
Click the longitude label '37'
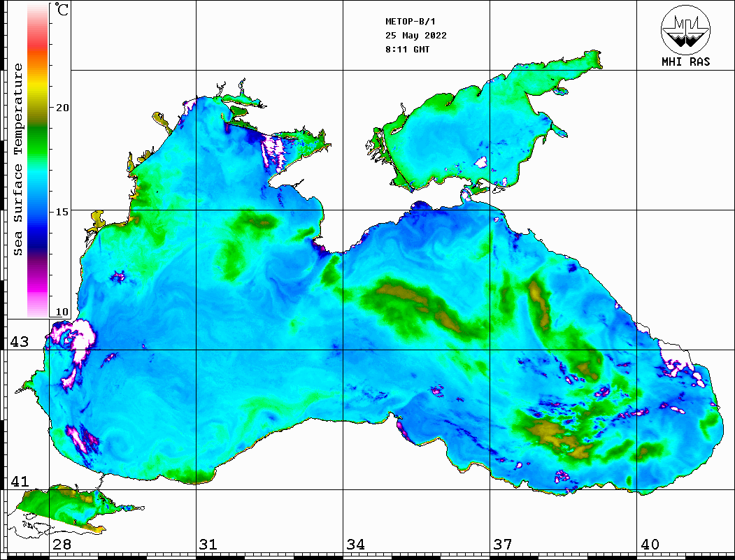point(503,545)
